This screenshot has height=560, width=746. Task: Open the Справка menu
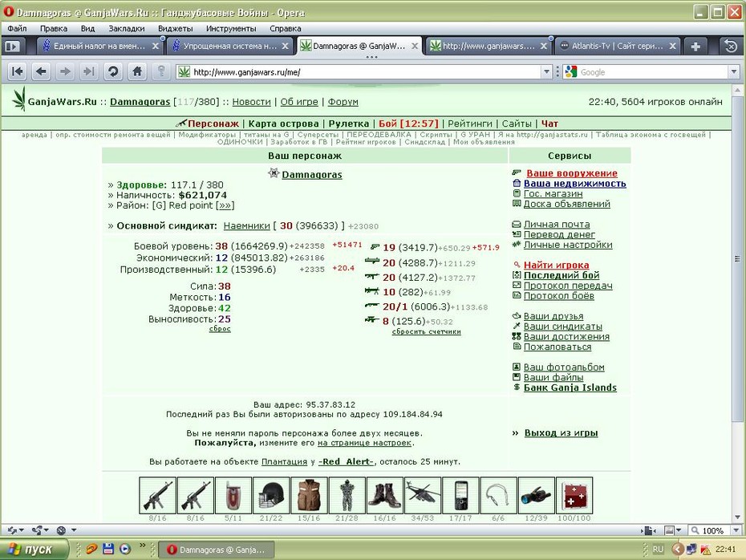[285, 29]
